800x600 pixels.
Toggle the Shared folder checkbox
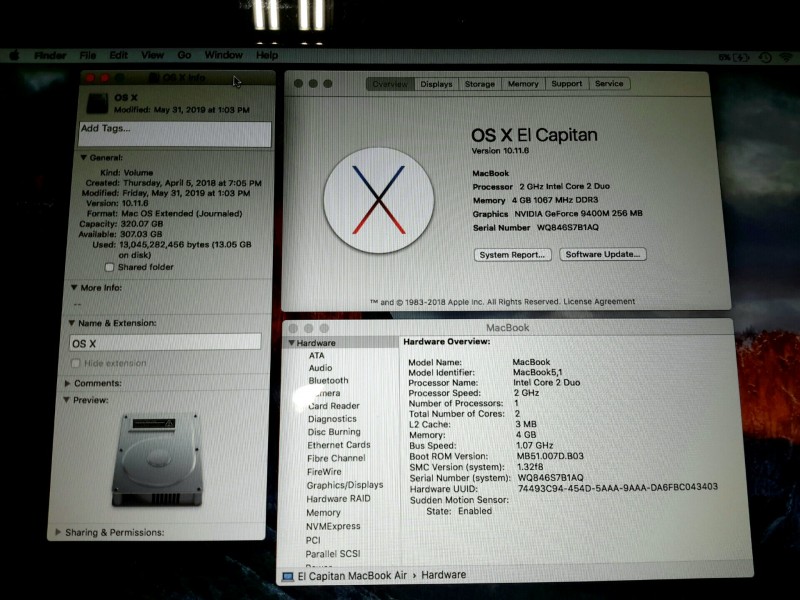109,267
